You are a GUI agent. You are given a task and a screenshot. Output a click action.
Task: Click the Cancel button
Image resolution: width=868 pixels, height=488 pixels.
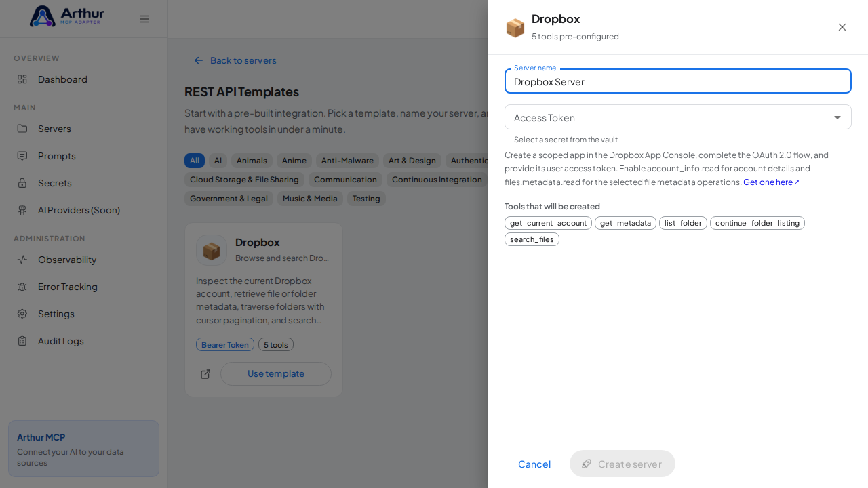[x=534, y=464]
